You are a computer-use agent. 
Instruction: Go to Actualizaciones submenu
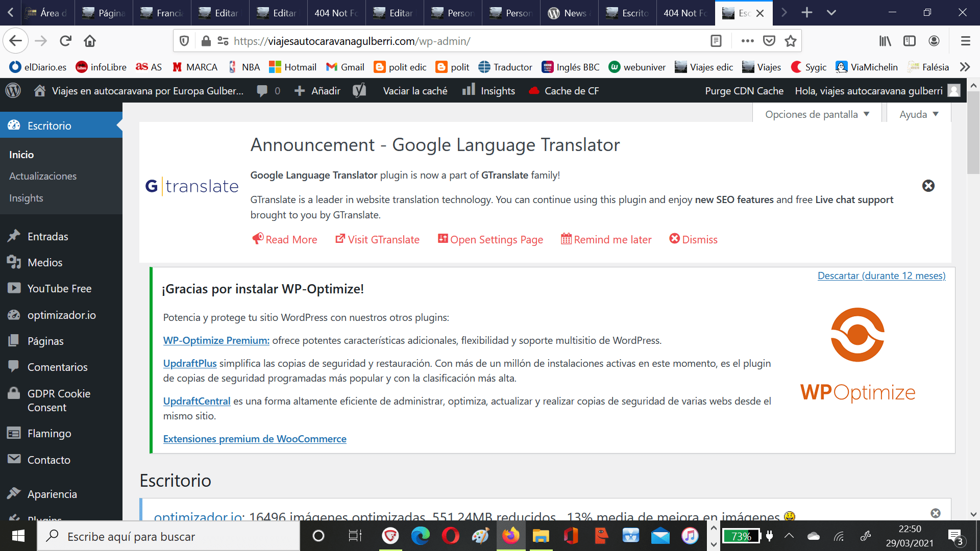[43, 176]
